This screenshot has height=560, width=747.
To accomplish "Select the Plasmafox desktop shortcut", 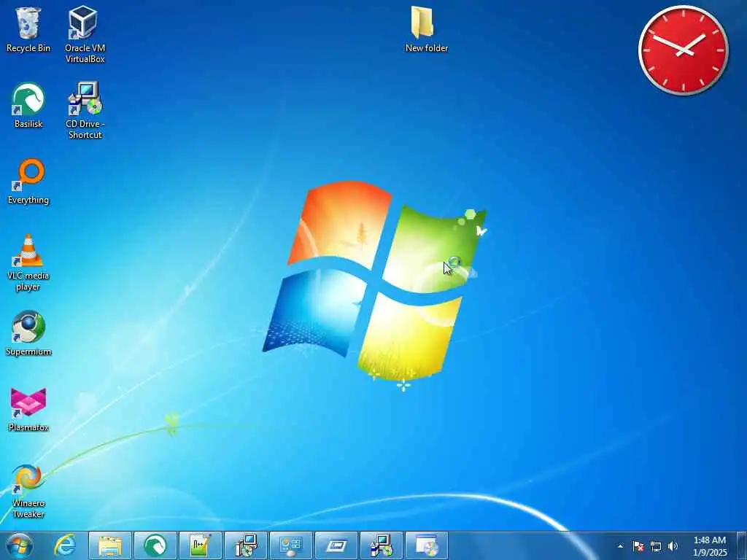I will [28, 410].
